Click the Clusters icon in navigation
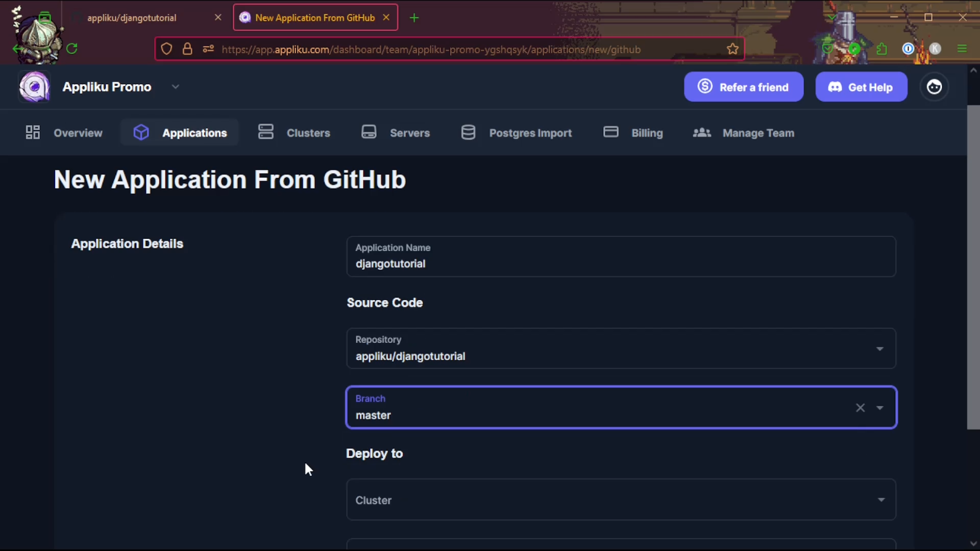 [265, 132]
